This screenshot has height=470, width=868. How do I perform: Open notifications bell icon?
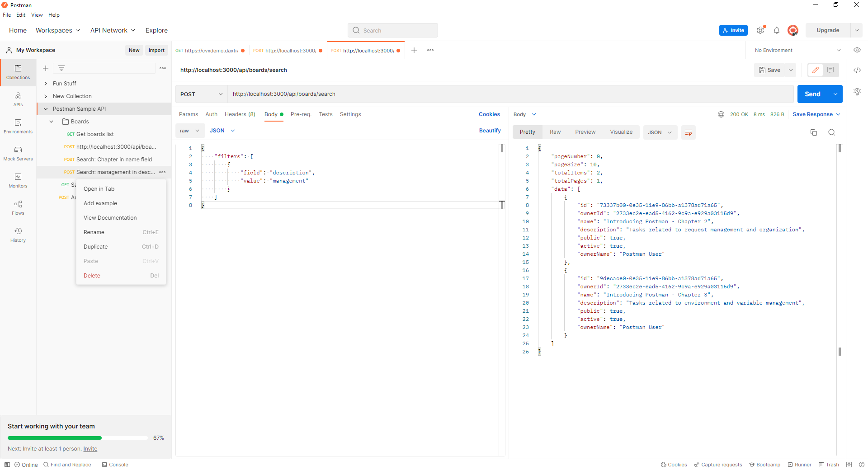tap(777, 30)
